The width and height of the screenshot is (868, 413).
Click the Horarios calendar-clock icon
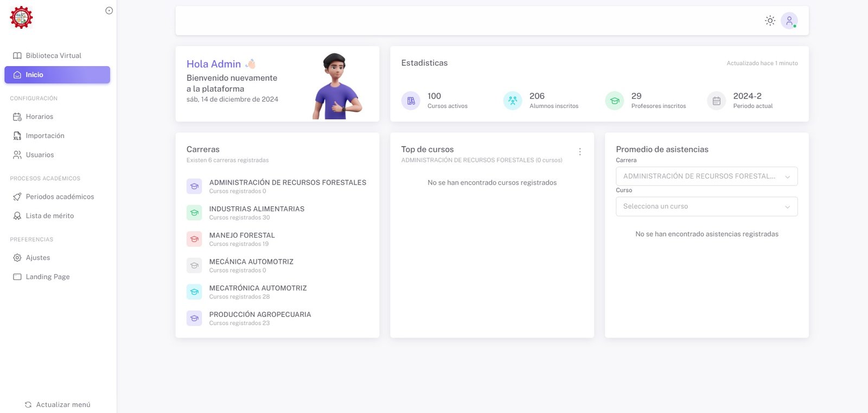pos(17,117)
